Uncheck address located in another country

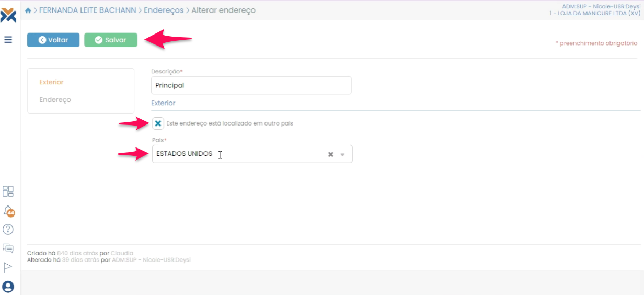point(158,123)
